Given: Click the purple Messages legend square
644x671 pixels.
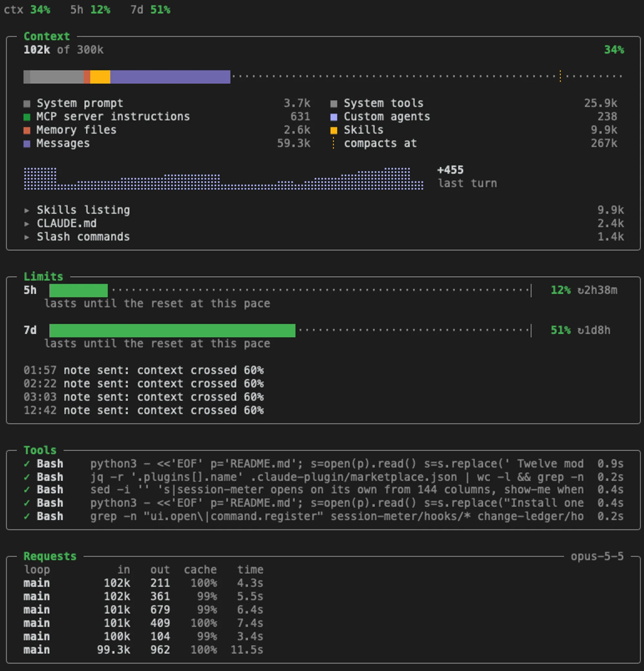Looking at the screenshot, I should pos(27,144).
